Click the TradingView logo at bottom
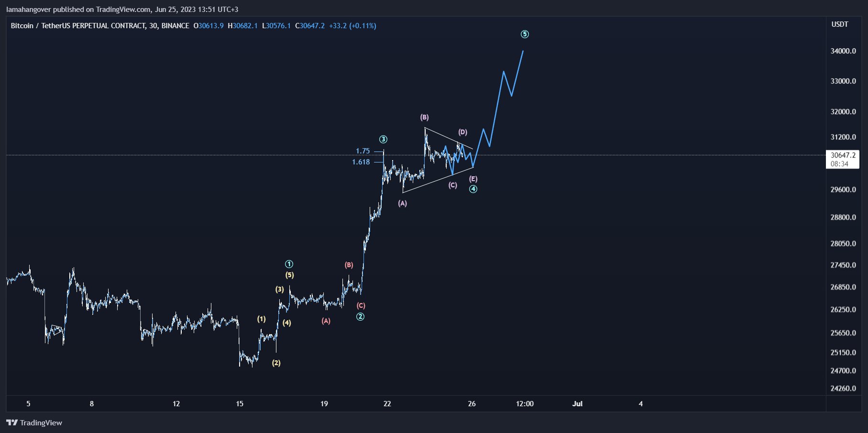The height and width of the screenshot is (433, 868). click(34, 422)
